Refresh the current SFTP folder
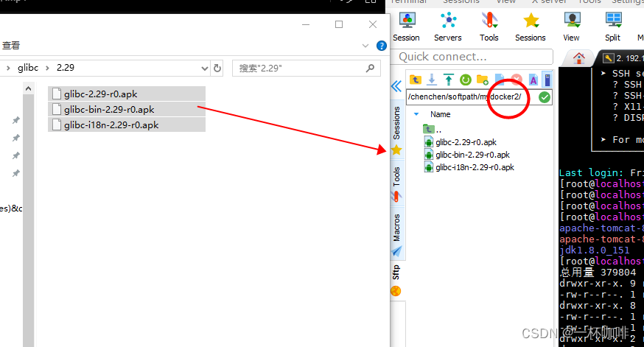644x347 pixels. pos(466,80)
